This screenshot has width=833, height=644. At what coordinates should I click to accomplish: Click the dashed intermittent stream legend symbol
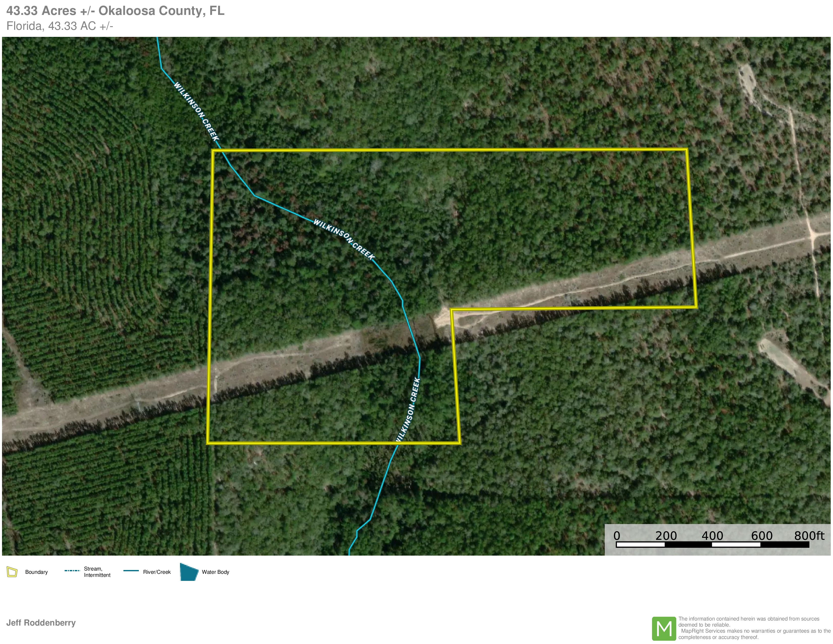point(72,571)
